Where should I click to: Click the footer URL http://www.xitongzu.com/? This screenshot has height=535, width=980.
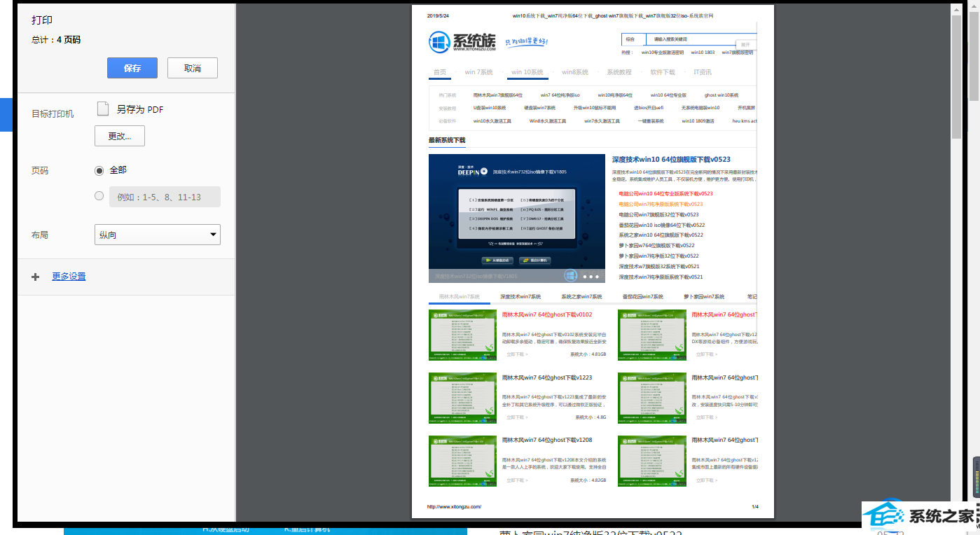(x=454, y=506)
